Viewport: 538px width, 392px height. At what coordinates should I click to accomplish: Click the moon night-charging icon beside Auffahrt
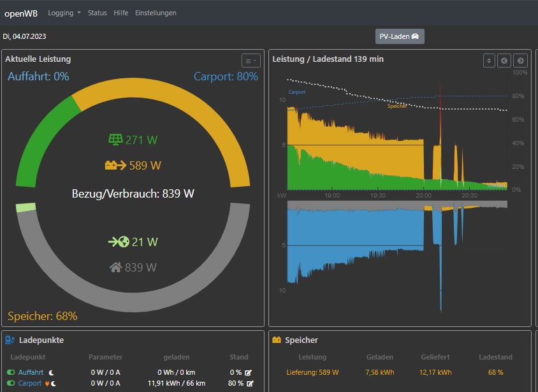click(52, 372)
